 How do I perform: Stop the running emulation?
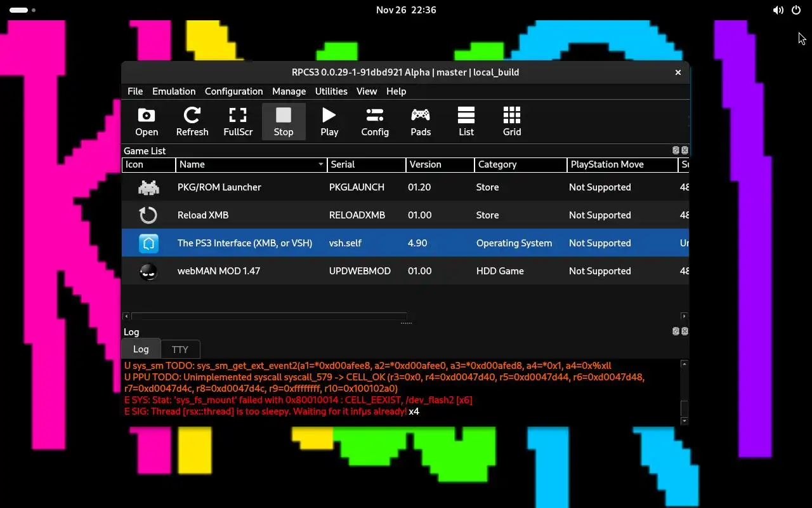coord(284,121)
